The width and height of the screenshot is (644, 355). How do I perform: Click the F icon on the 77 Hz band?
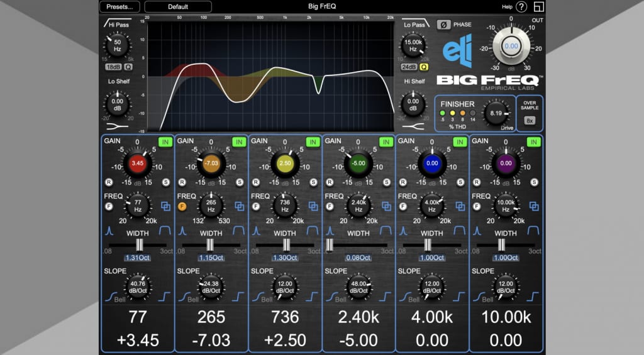point(108,207)
